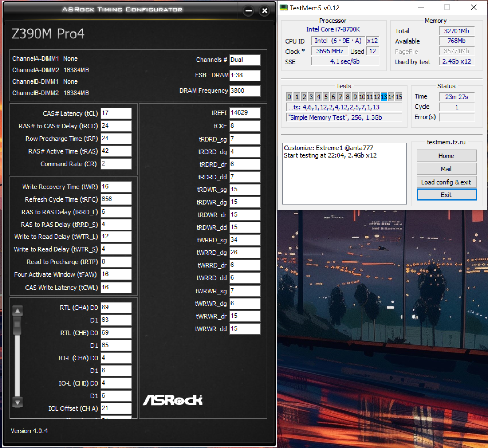Maximize the TestMem5 window

(x=447, y=7)
